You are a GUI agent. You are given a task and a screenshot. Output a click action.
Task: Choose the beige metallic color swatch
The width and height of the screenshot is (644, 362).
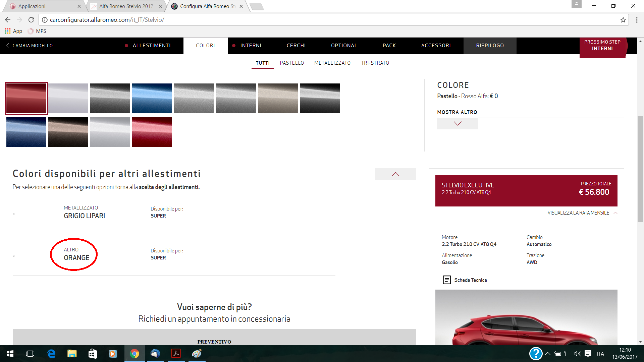pyautogui.click(x=278, y=98)
